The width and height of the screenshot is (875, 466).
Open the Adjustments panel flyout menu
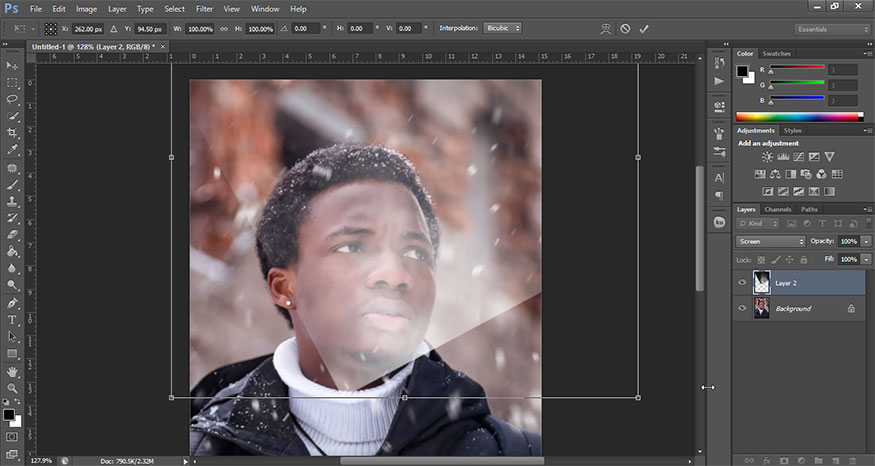pos(867,131)
